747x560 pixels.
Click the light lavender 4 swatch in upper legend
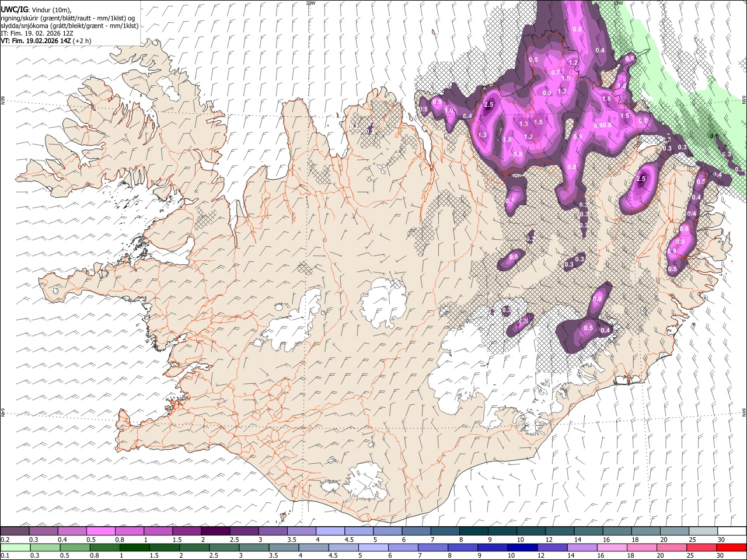click(330, 531)
